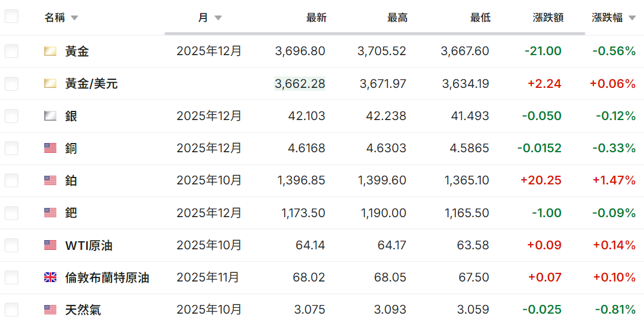Click the US flag icon beside 鈀
644x324 pixels.
tap(50, 213)
